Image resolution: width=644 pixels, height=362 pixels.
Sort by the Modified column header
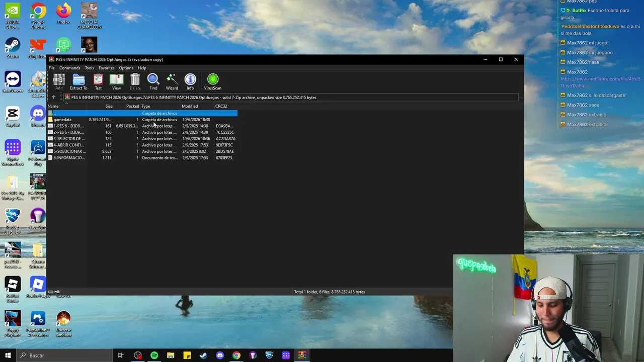(x=197, y=106)
